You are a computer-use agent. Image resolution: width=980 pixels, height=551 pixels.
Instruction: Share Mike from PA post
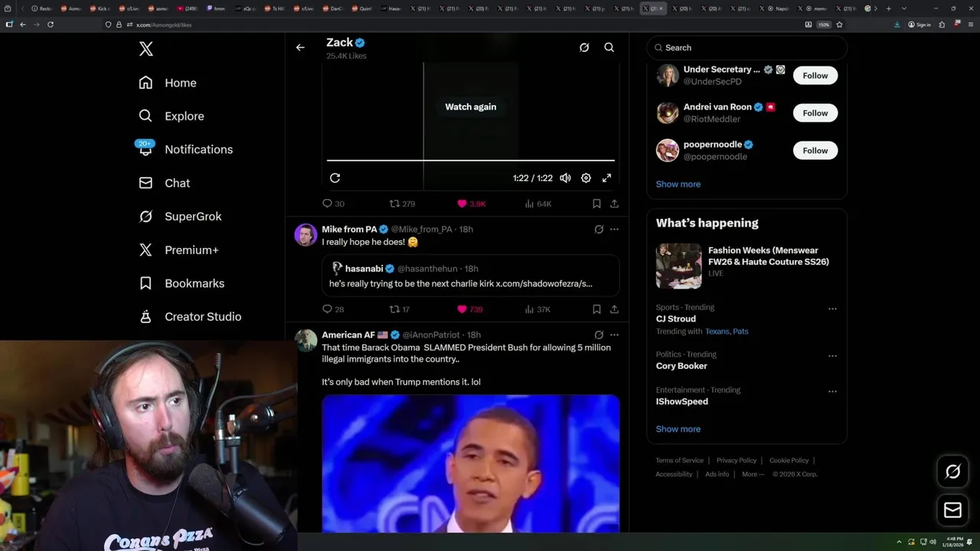coord(614,309)
